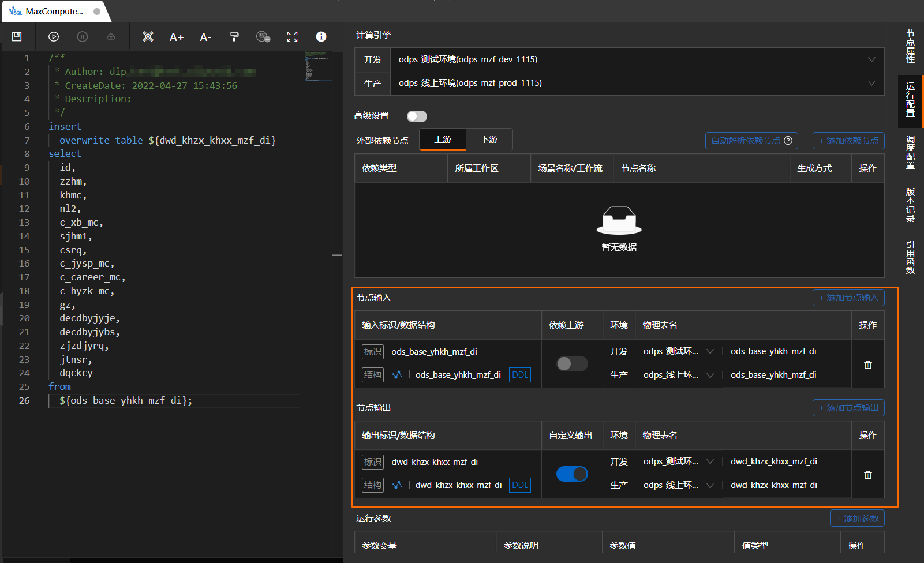924x563 pixels.
Task: Run the SQL script with the play icon
Action: pyautogui.click(x=54, y=37)
